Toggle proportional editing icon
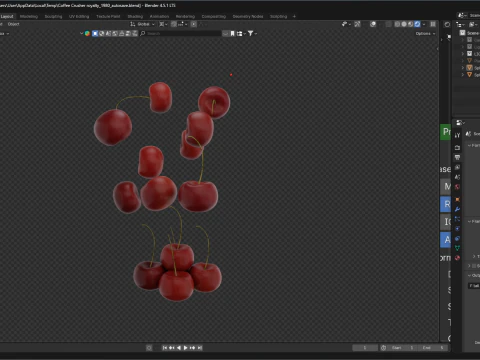The width and height of the screenshot is (480, 360). tap(194, 24)
